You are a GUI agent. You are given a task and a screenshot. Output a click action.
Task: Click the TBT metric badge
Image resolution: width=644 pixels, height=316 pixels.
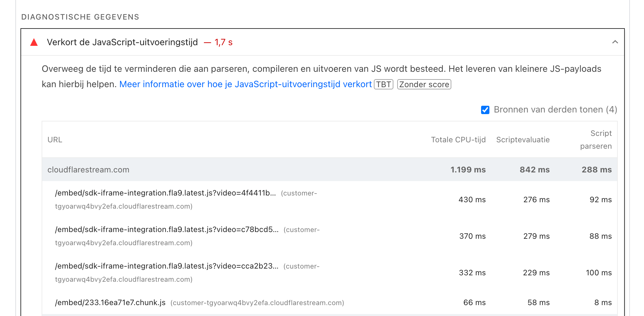pos(383,84)
